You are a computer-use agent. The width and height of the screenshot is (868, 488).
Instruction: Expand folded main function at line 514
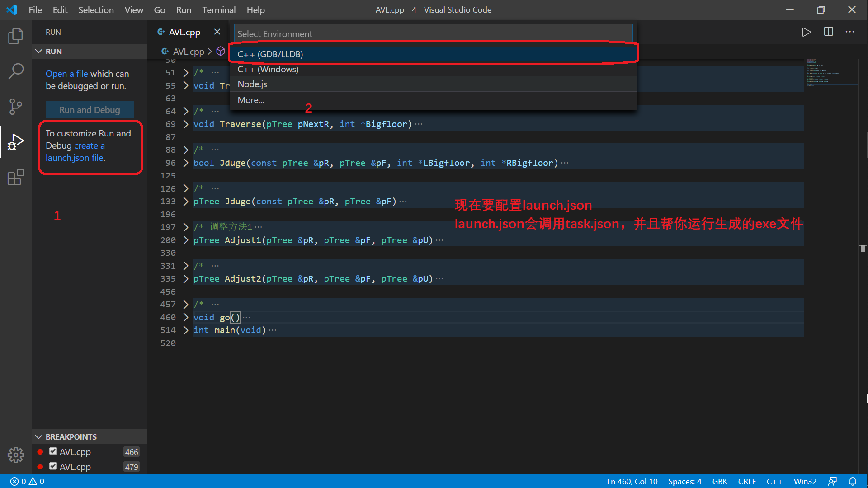186,330
